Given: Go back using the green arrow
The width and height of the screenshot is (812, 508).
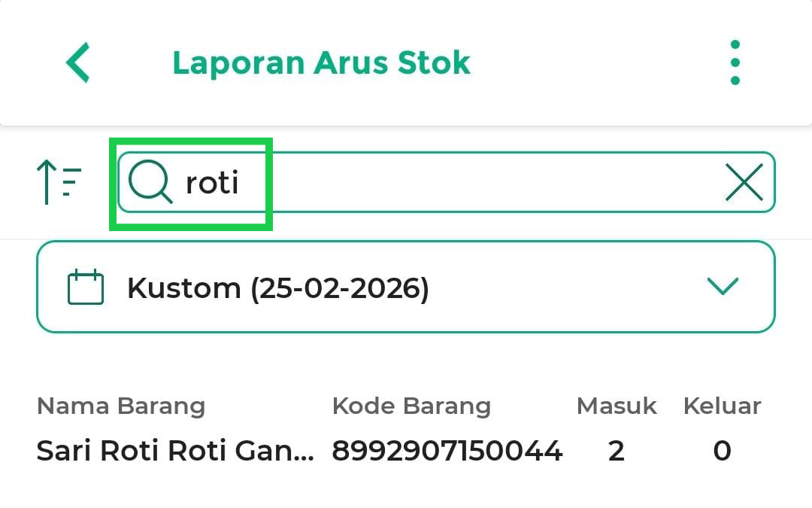Looking at the screenshot, I should pyautogui.click(x=78, y=62).
